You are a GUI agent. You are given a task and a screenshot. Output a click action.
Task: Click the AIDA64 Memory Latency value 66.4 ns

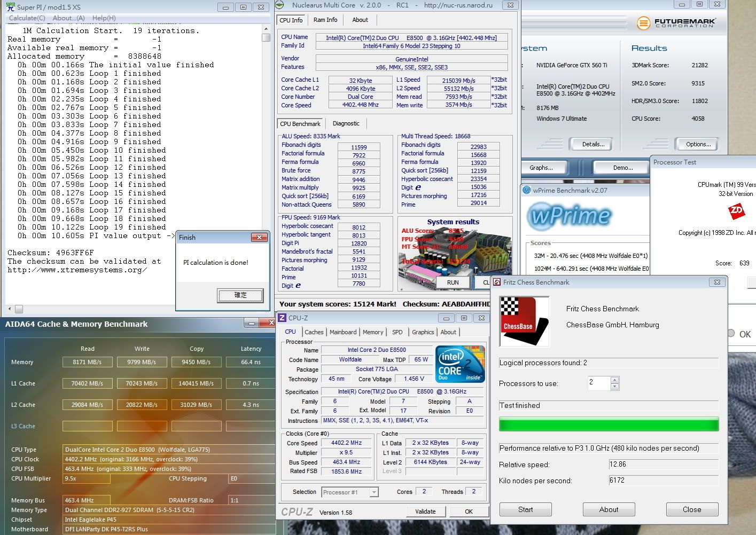tap(251, 362)
